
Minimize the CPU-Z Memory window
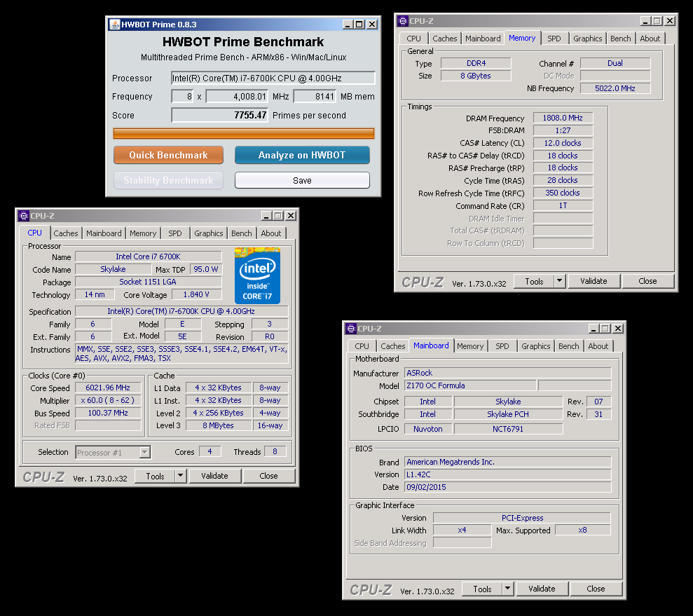pos(646,21)
